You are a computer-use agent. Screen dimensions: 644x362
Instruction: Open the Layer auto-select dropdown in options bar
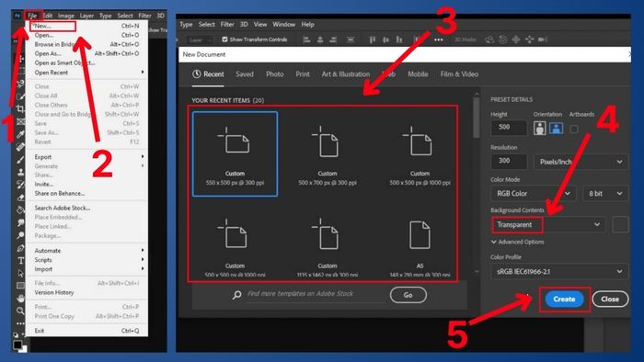[200, 40]
